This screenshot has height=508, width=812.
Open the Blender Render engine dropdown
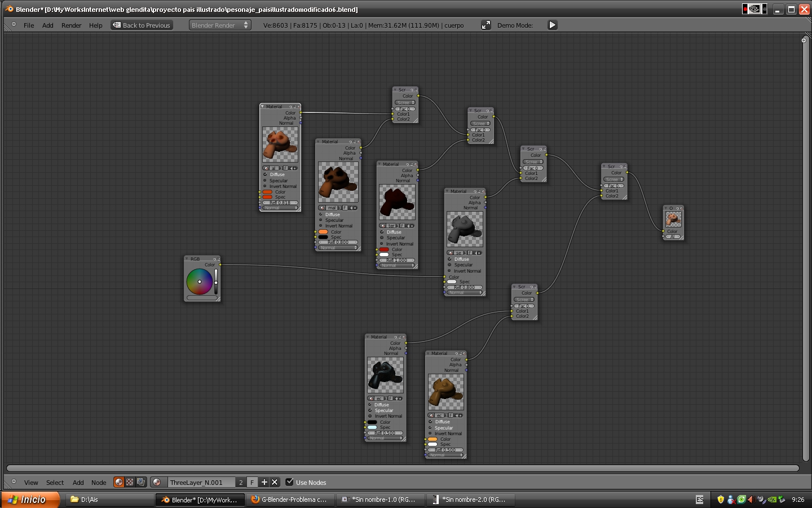(x=220, y=25)
